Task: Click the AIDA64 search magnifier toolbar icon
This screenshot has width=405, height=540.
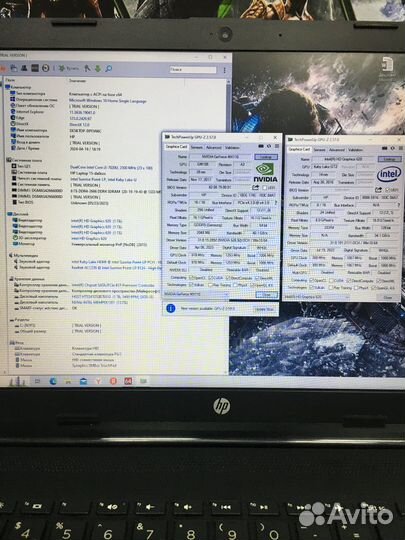Action: [108, 69]
